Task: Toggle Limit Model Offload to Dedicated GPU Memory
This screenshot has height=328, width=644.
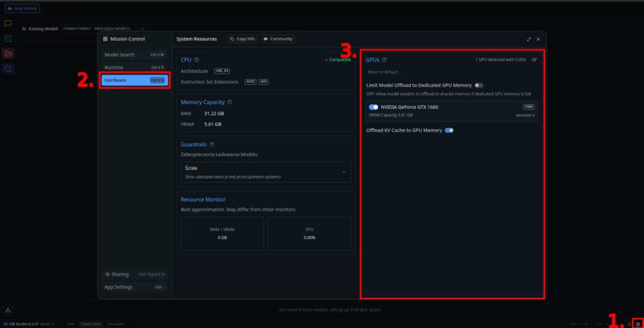Action: tap(479, 85)
